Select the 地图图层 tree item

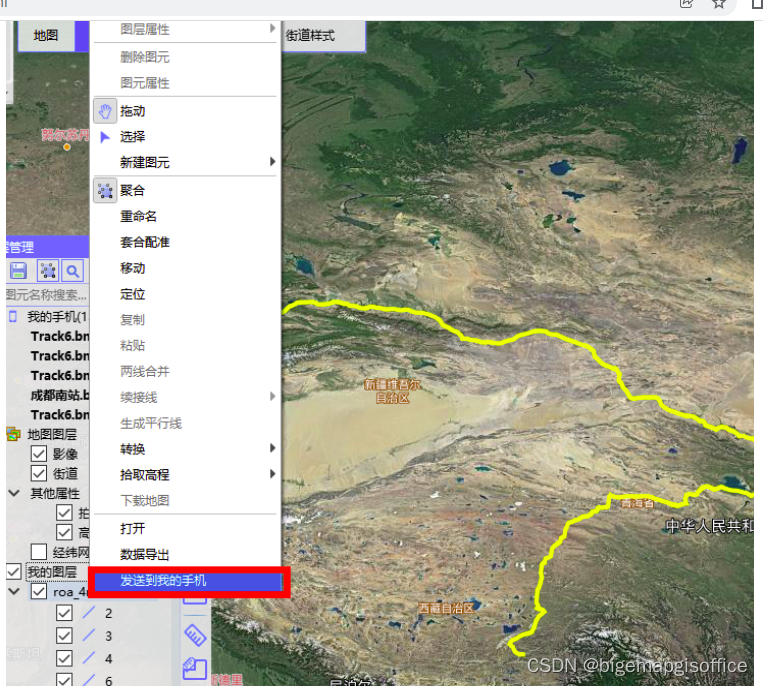coord(52,434)
